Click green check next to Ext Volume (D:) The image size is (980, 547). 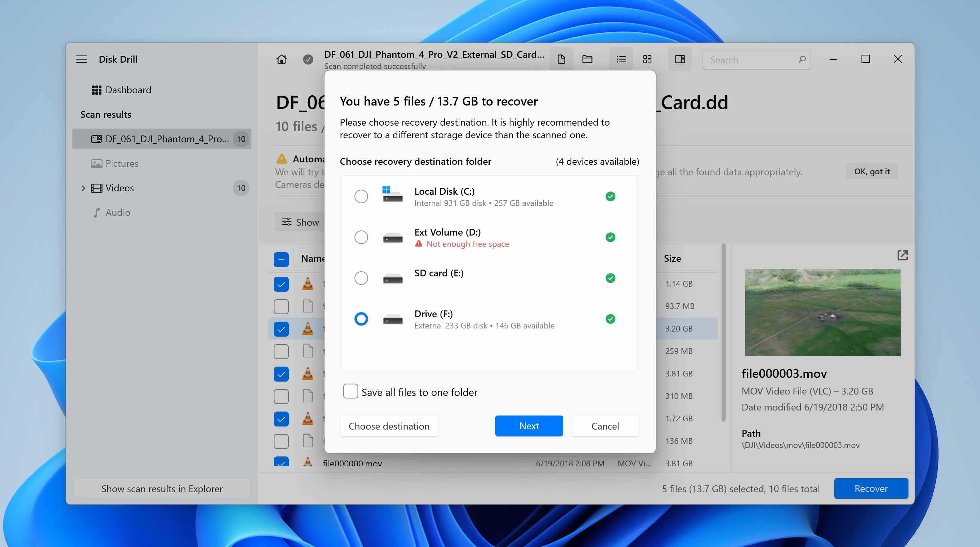[610, 237]
